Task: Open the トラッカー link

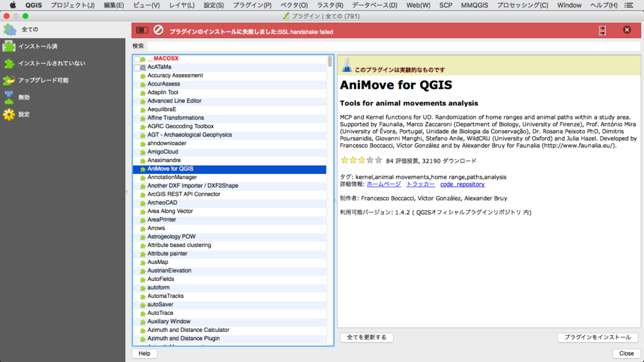Action: (420, 184)
